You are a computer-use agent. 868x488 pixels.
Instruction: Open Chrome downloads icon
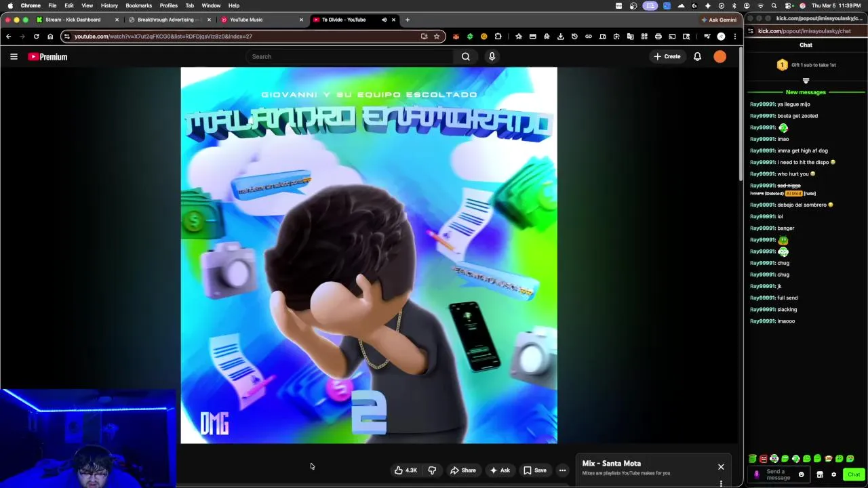click(561, 37)
